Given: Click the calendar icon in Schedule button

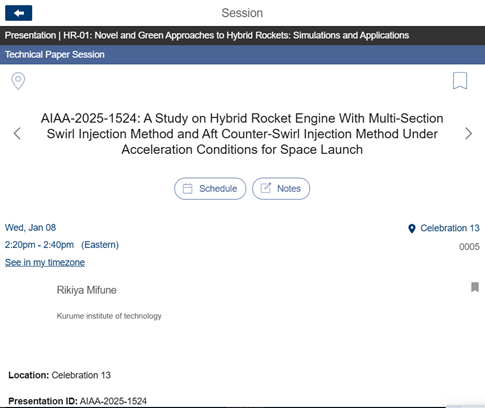Looking at the screenshot, I should [x=188, y=189].
